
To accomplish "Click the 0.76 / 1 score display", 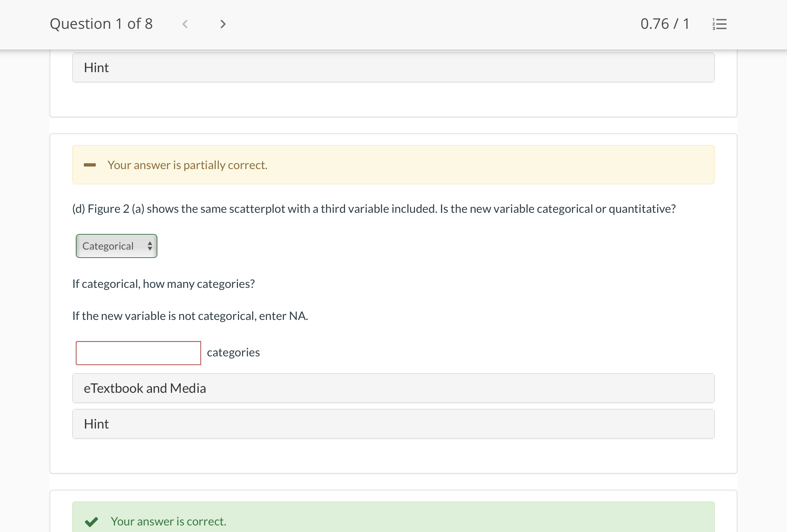I will coord(665,24).
